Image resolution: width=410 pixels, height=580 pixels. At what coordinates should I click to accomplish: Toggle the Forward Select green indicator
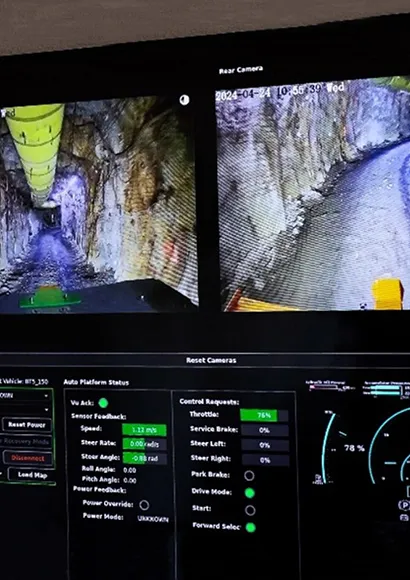[x=251, y=527]
